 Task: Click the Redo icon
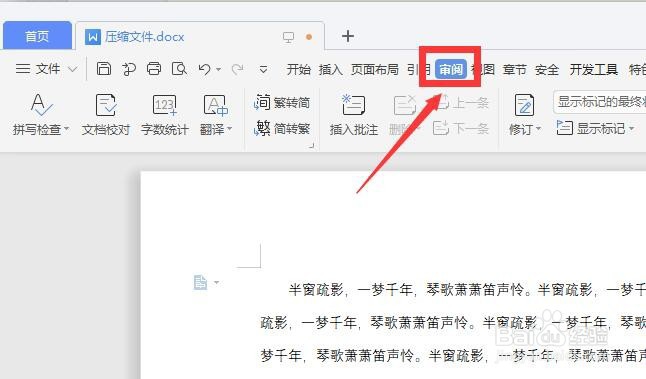coord(237,69)
